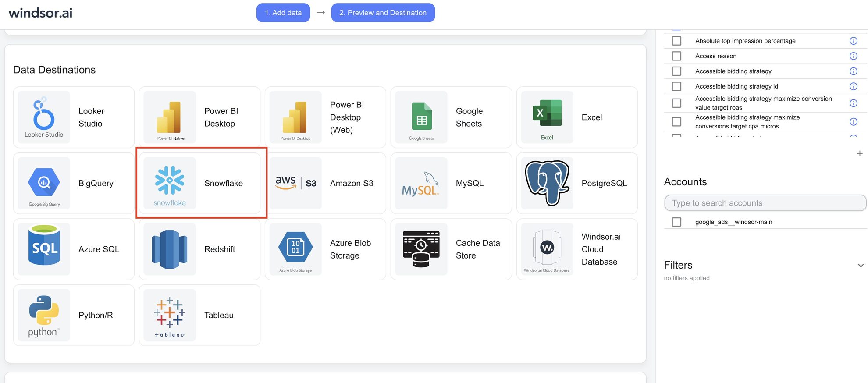Click the 'no filters applied' text
868x383 pixels.
point(687,278)
